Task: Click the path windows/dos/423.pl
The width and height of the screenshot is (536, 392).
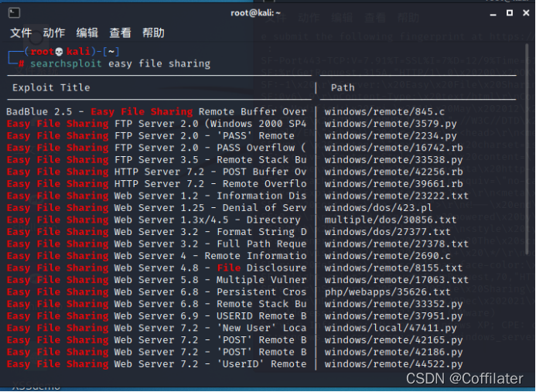Action: point(378,208)
